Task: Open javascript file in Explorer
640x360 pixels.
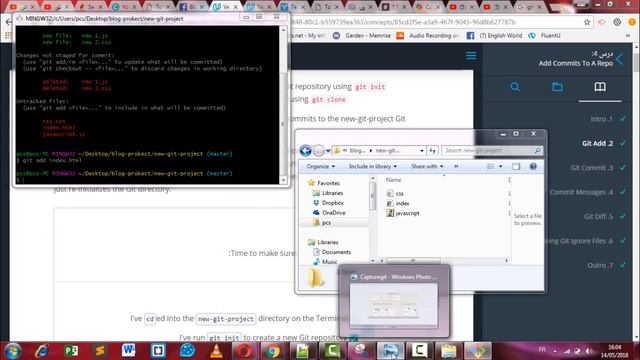Action: point(403,213)
